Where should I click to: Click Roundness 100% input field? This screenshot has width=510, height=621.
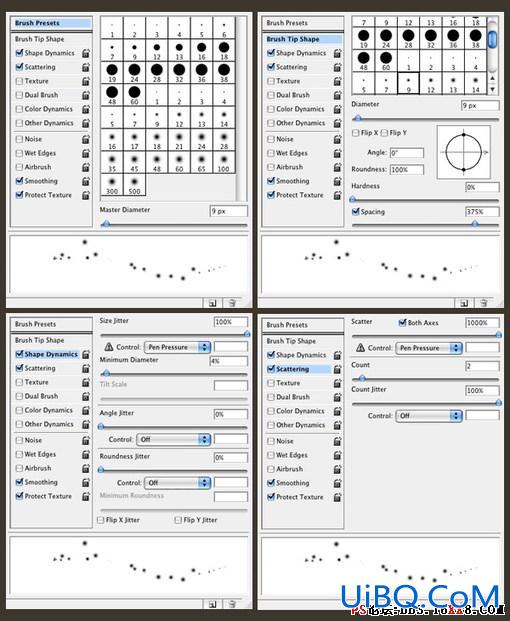click(407, 170)
